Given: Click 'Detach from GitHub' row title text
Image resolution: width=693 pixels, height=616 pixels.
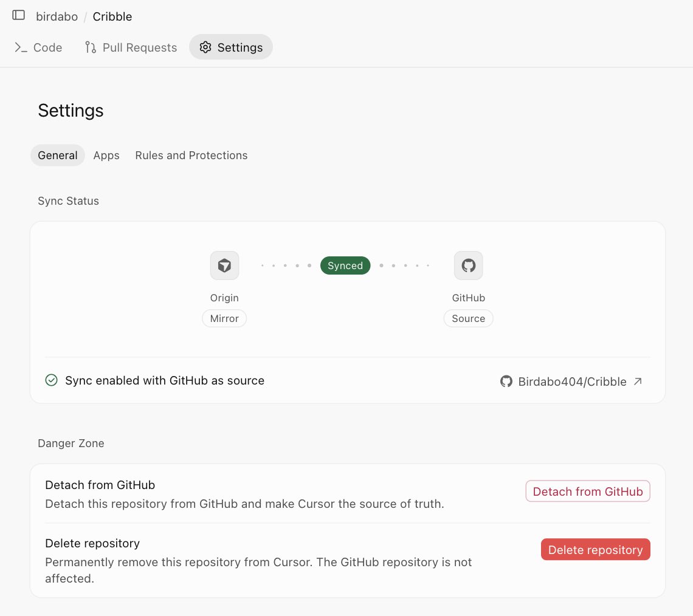Looking at the screenshot, I should [100, 485].
